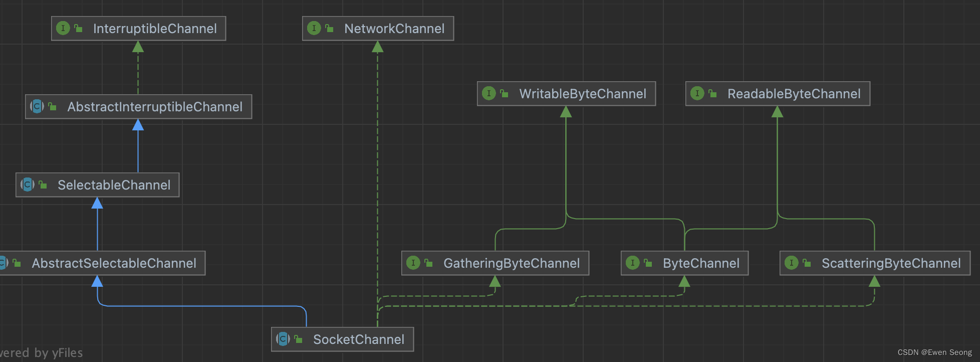This screenshot has width=980, height=362.
Task: Select the SocketChannel node label
Action: (x=359, y=339)
